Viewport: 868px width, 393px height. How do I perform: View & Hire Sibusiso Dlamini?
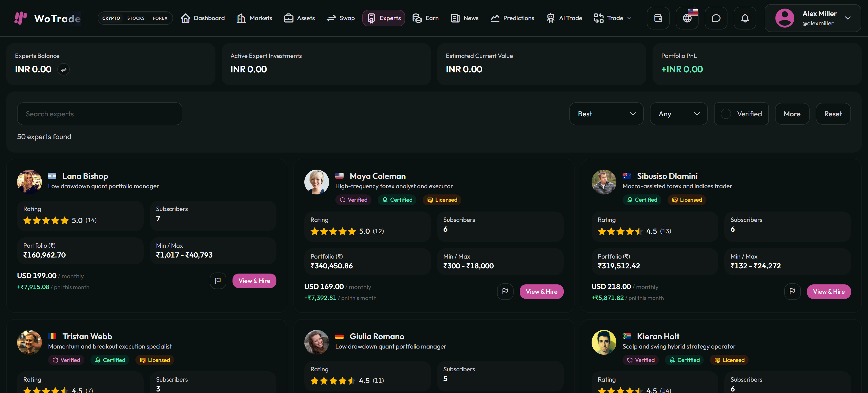[x=828, y=291]
